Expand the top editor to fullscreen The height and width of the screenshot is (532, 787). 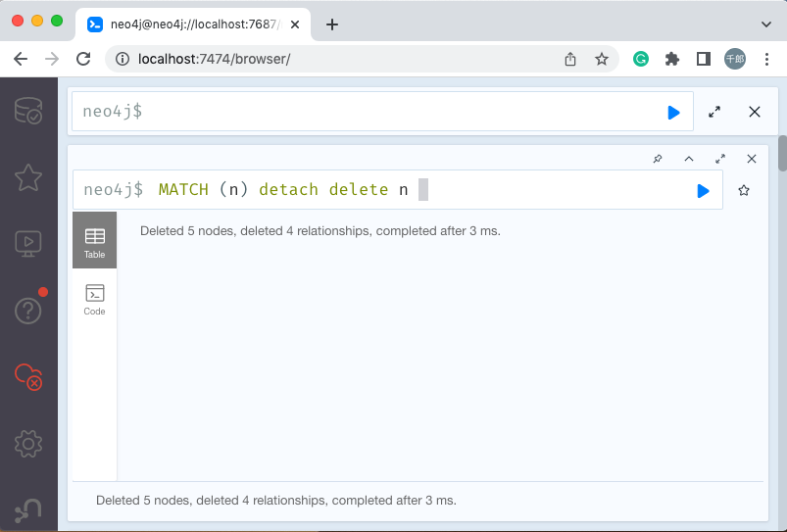(x=714, y=112)
